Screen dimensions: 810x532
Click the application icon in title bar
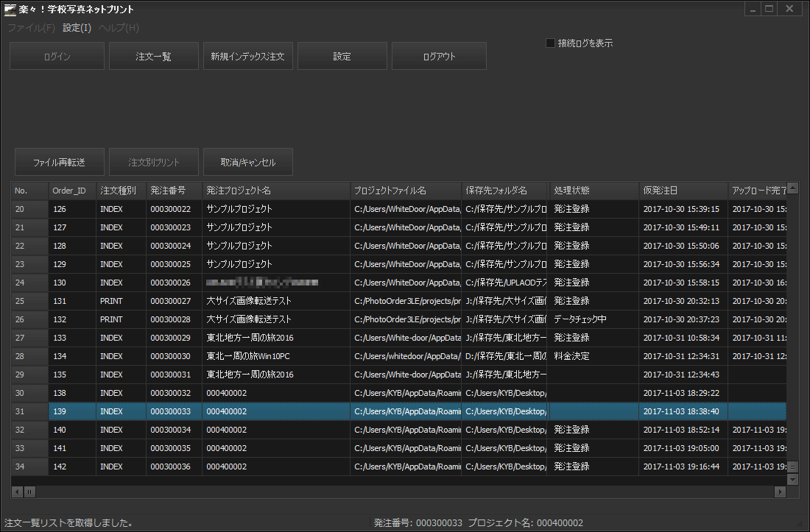click(10, 10)
